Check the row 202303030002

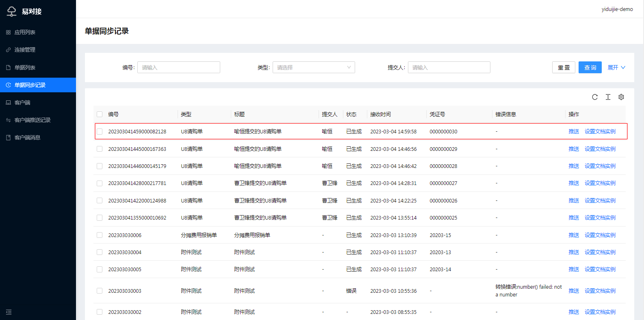click(x=100, y=312)
